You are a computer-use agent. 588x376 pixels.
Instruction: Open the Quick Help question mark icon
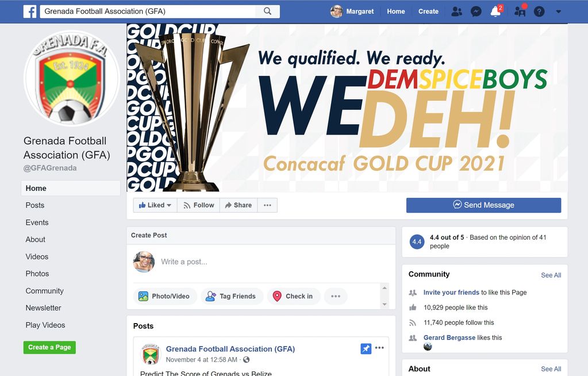pos(539,11)
